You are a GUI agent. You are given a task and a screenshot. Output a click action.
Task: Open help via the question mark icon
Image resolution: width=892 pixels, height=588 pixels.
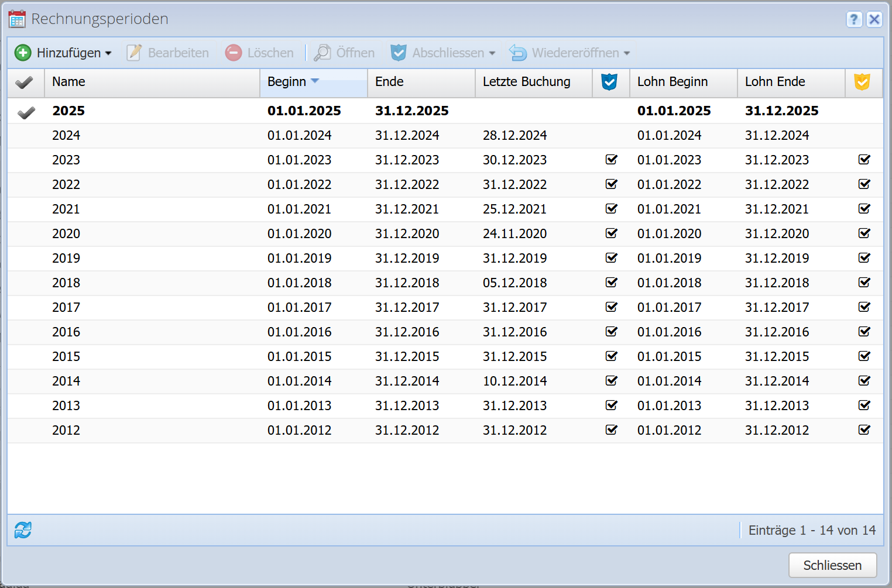click(854, 19)
